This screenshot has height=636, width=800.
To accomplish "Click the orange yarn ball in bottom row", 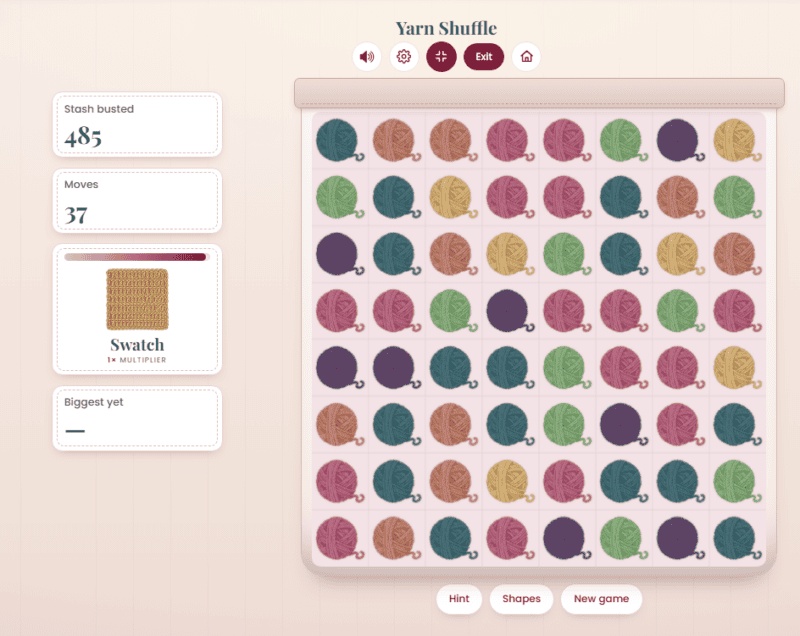I will pos(394,538).
